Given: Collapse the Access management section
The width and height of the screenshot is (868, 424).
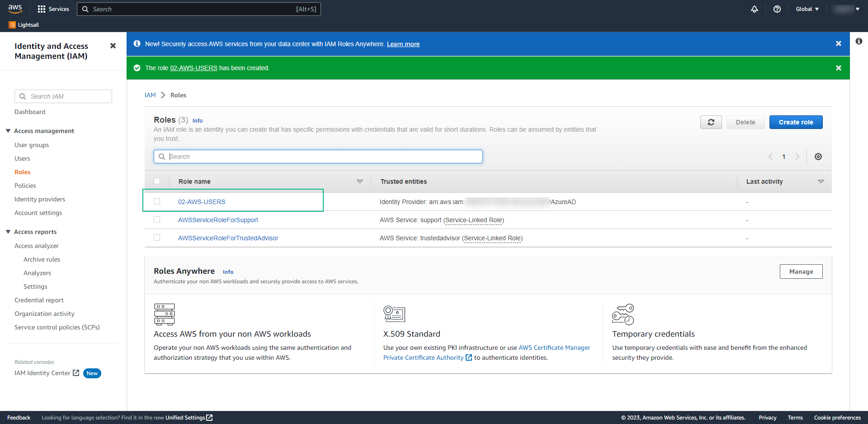Looking at the screenshot, I should click(x=8, y=131).
